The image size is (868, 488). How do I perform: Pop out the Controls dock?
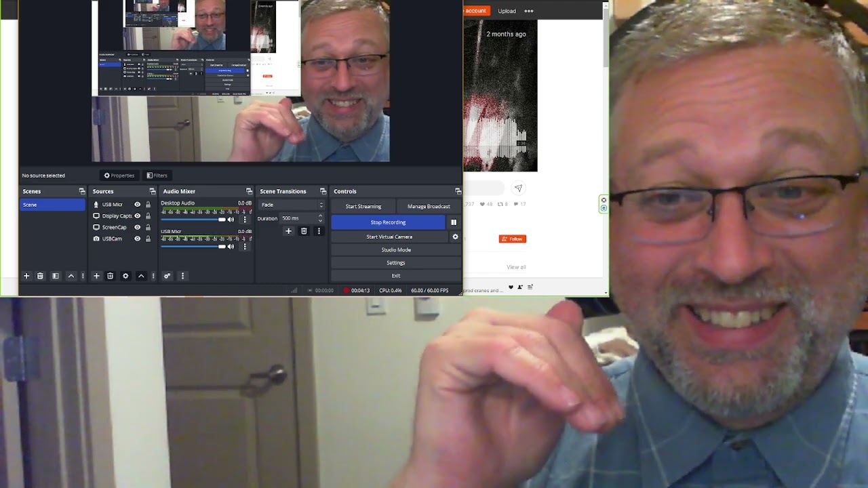(458, 191)
